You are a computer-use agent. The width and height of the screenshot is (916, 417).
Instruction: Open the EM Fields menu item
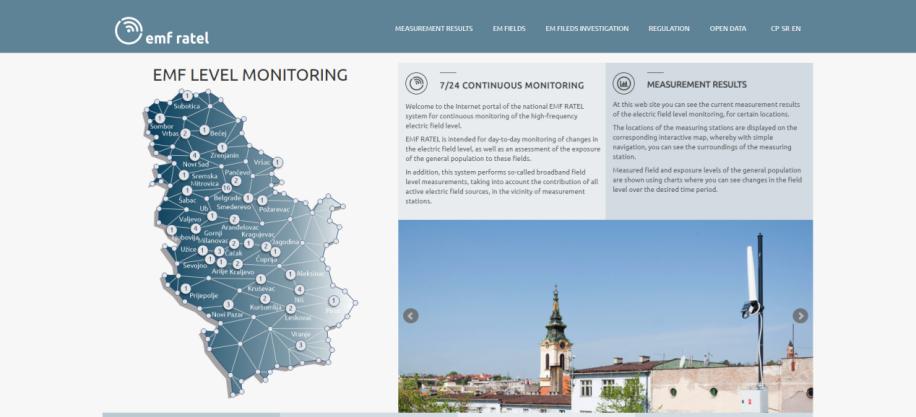pyautogui.click(x=508, y=28)
